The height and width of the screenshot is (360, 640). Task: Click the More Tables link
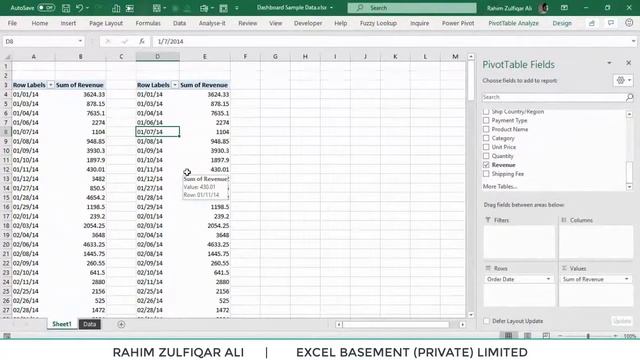click(x=500, y=187)
